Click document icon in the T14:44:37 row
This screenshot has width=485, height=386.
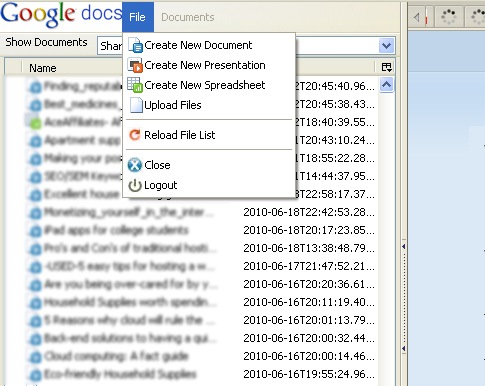[x=35, y=177]
